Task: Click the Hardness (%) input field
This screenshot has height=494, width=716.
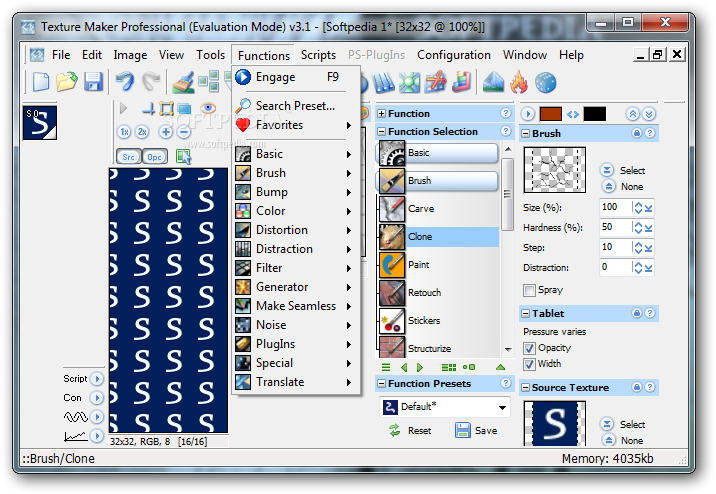Action: 615,227
